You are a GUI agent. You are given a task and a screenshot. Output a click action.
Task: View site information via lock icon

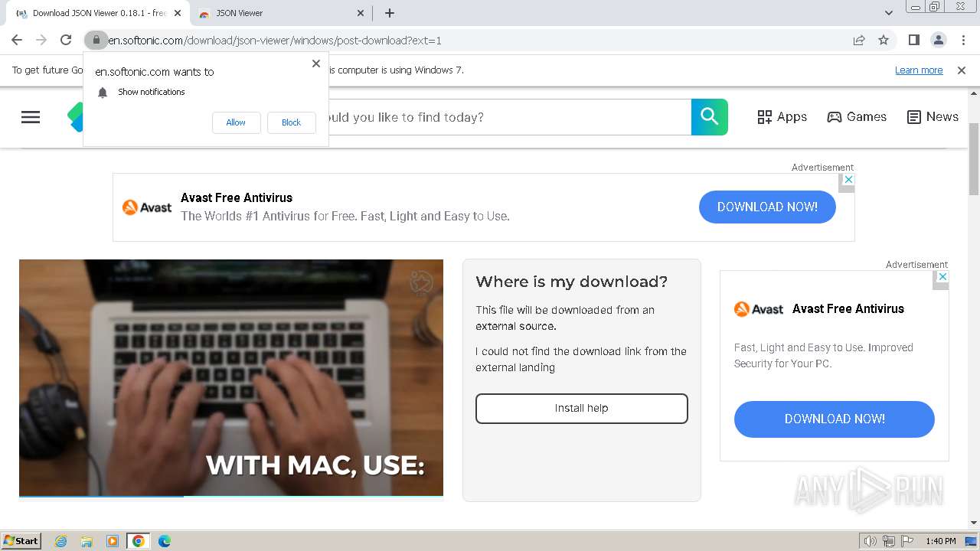point(96,40)
